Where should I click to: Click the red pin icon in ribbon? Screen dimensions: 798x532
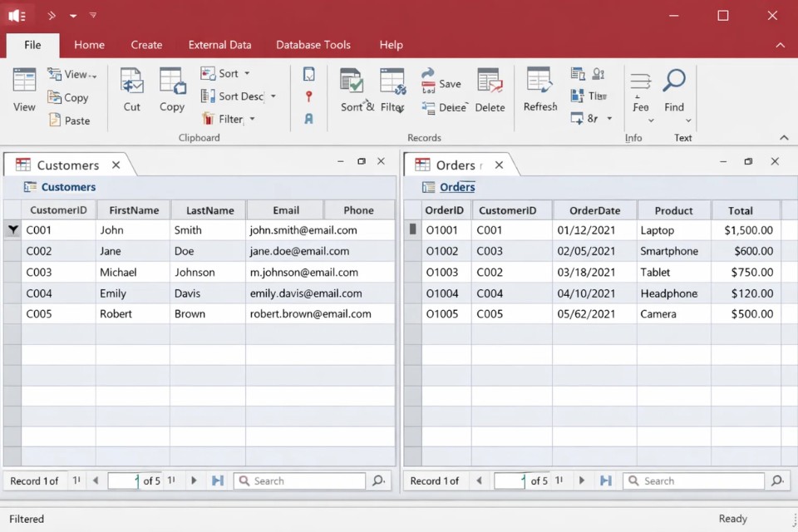pyautogui.click(x=308, y=97)
